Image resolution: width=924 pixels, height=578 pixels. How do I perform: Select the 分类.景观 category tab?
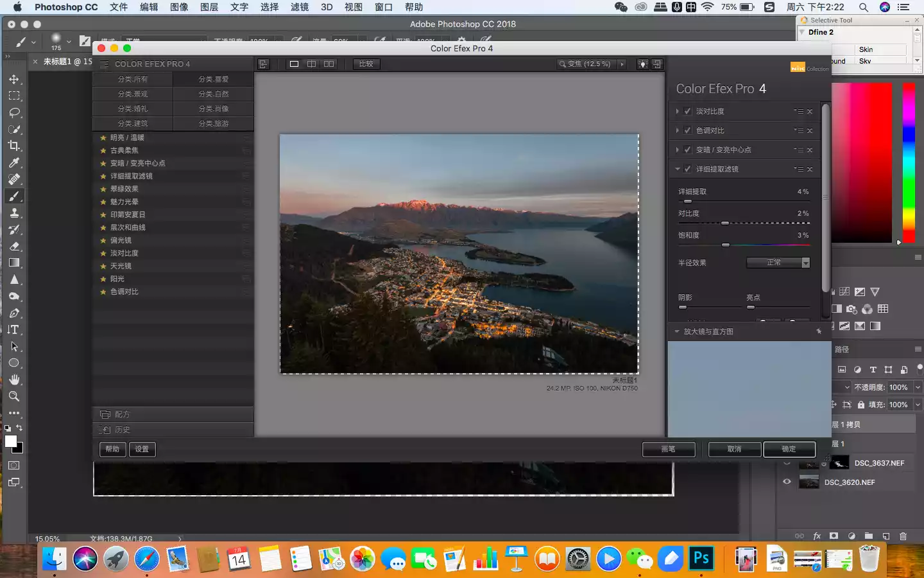coord(133,94)
